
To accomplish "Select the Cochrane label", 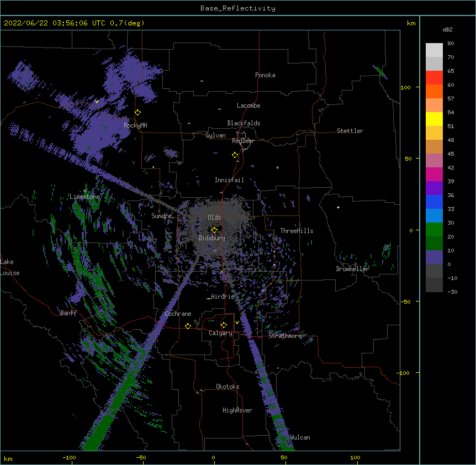I will coord(178,314).
